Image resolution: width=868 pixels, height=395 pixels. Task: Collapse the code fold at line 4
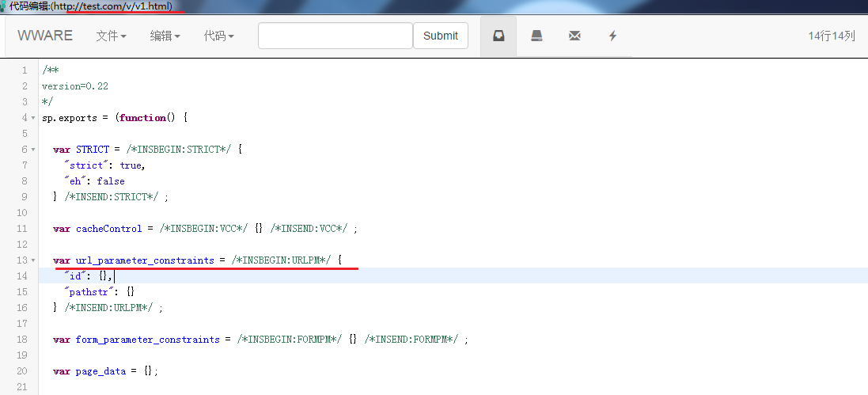[33, 118]
